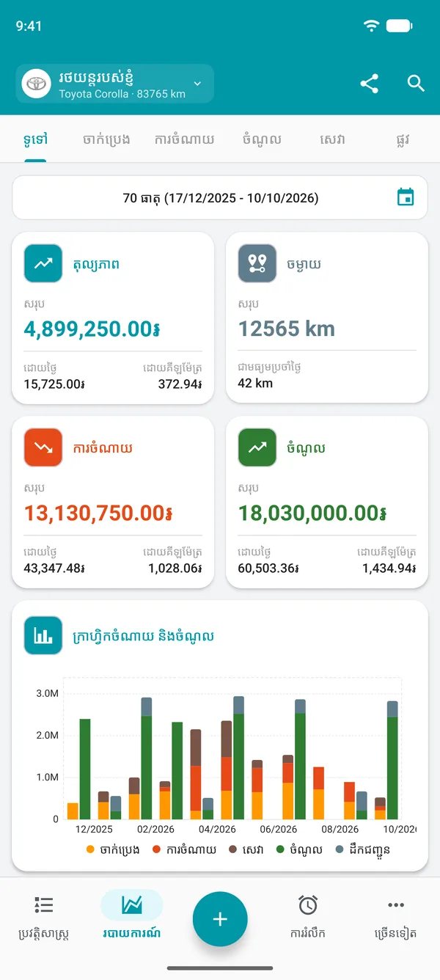Tap the 372.94 per-kilometer balance value

click(180, 383)
